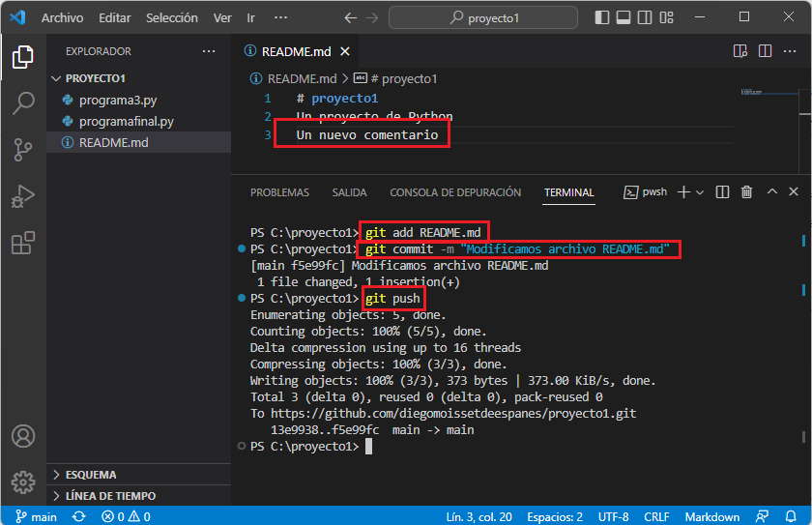
Task: Select language mode Markdown in status bar
Action: point(712,517)
